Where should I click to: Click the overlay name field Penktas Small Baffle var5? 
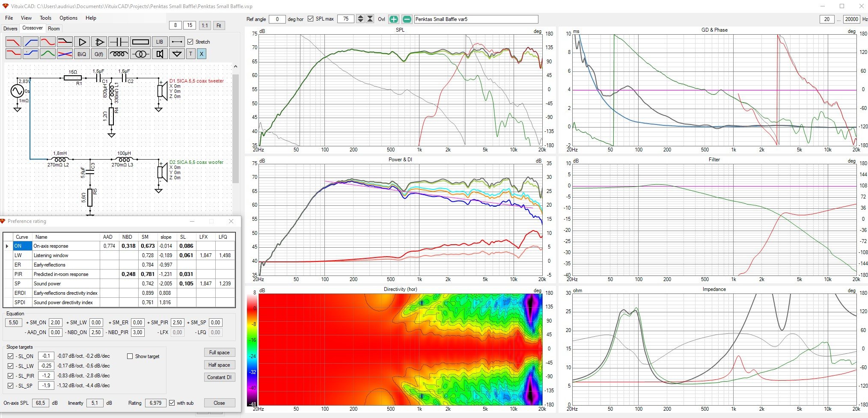click(x=476, y=19)
